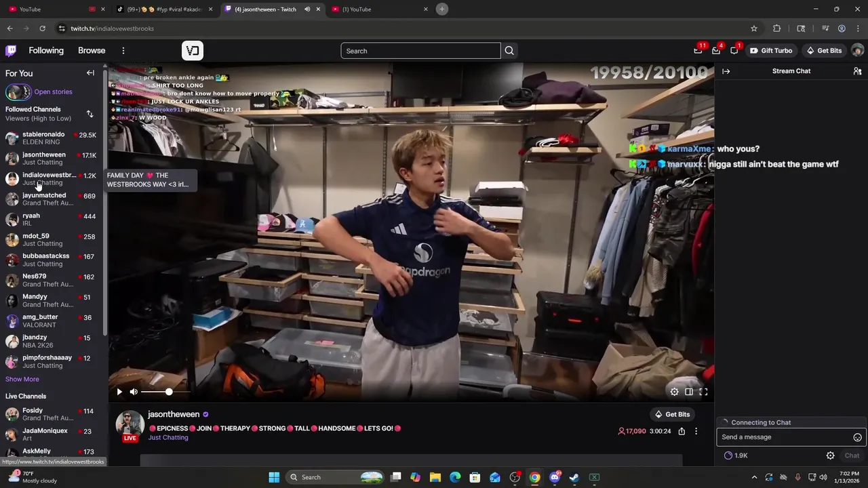Mute the stream volume icon
Viewport: 868px width, 488px height.
coord(134,392)
